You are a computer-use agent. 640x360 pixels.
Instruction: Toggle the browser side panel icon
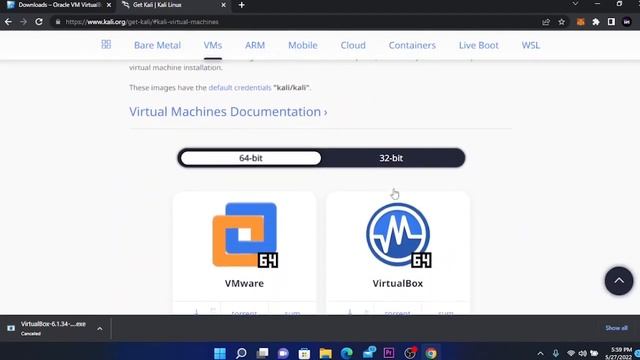(x=611, y=22)
